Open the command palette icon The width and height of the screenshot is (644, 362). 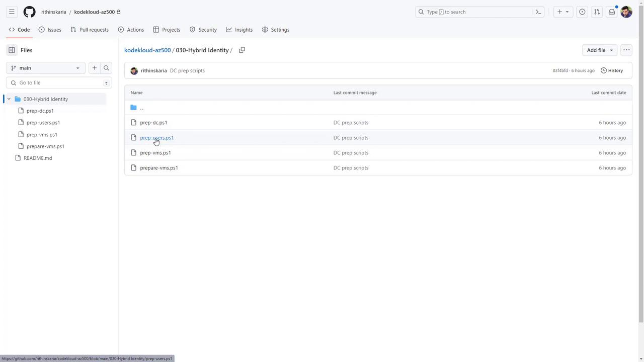538,12
